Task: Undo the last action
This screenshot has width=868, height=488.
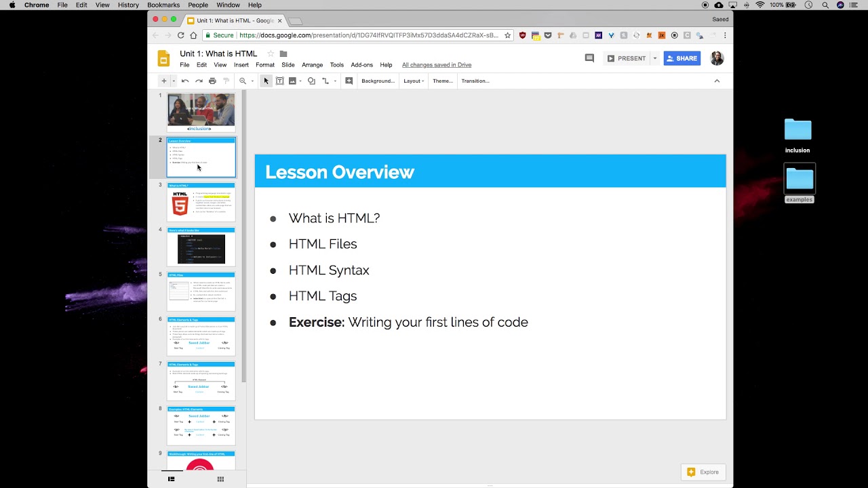Action: pos(184,81)
